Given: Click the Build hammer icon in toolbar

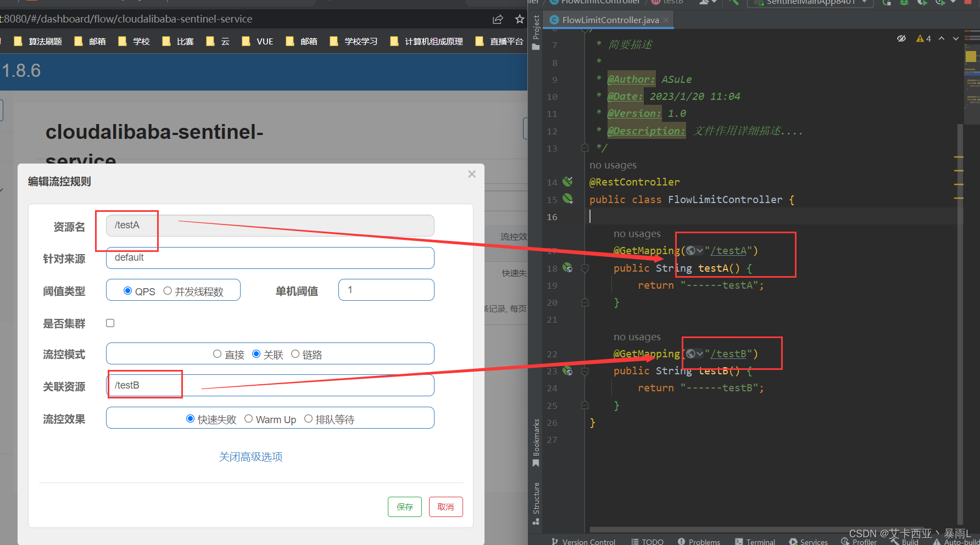Looking at the screenshot, I should pos(733,2).
